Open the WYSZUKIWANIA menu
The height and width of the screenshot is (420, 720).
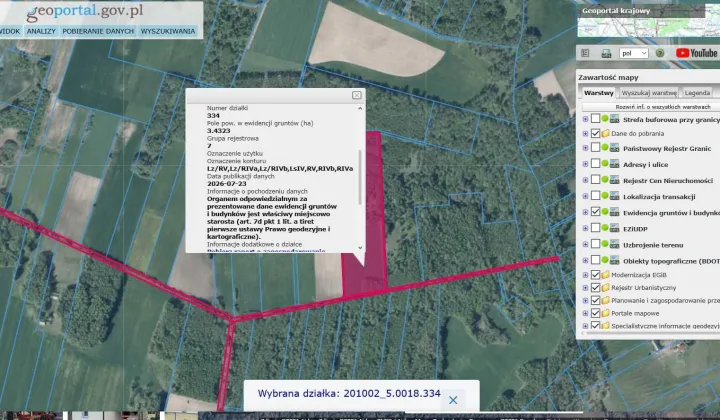(168, 31)
